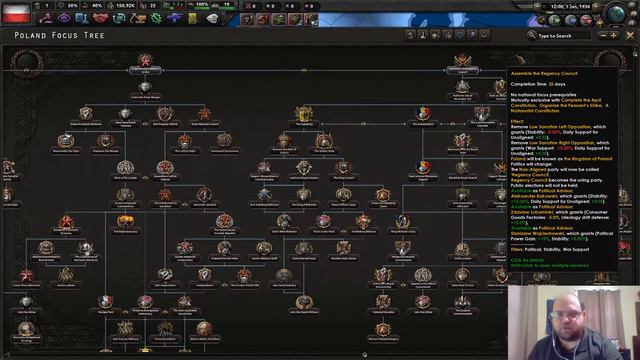This screenshot has width=640, height=360.
Task: Toggle the seventh focus filter icon
Action: coord(484,36)
